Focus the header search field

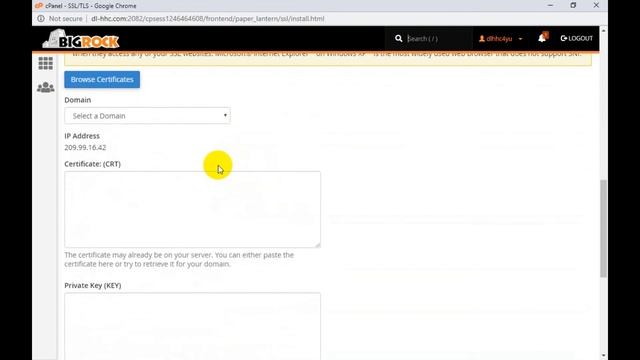(x=438, y=38)
